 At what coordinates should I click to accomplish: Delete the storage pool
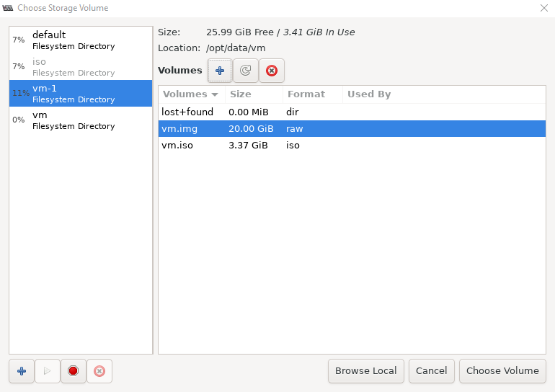tap(99, 371)
